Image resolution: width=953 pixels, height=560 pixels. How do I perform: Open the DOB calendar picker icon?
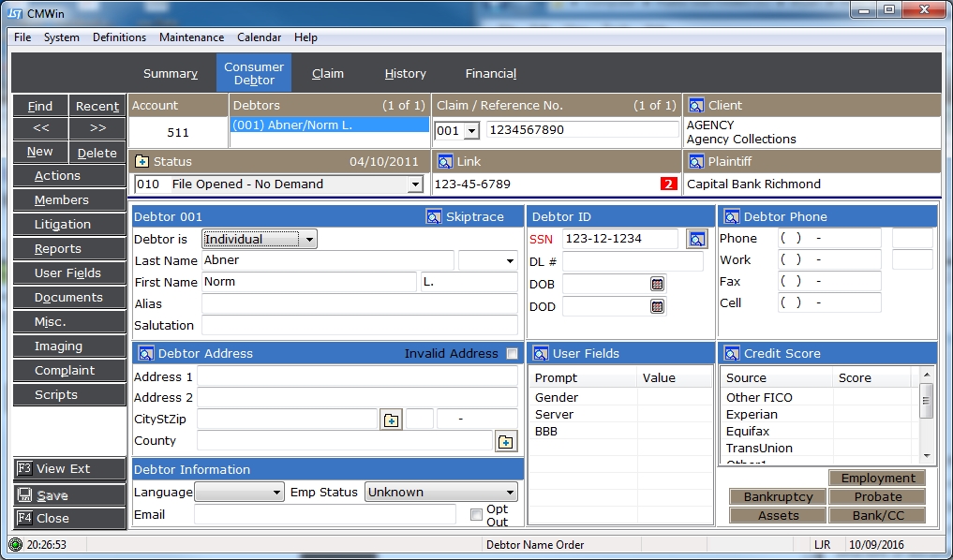tap(657, 284)
